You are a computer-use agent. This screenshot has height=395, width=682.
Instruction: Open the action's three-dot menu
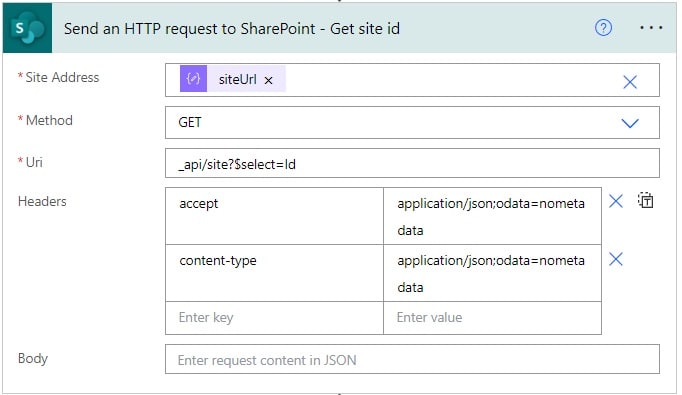(x=651, y=28)
